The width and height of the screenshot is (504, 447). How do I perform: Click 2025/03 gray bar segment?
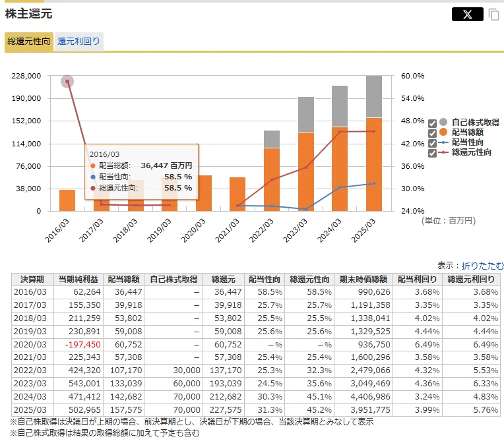tap(374, 96)
